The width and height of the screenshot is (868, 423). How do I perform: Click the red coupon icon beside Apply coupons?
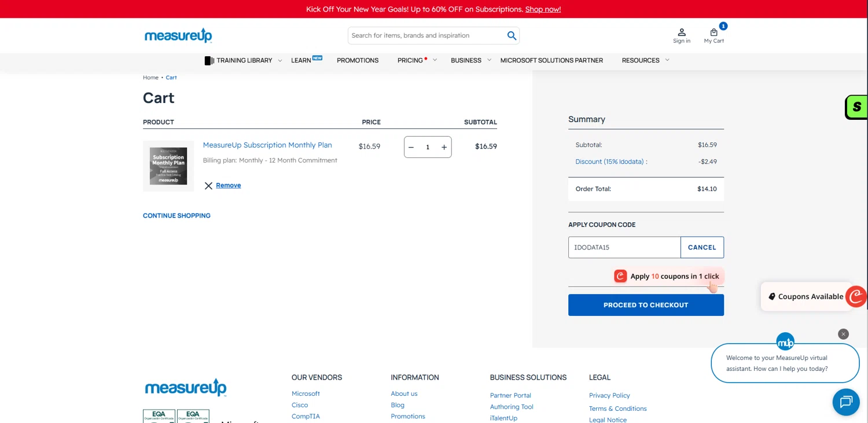pos(620,276)
